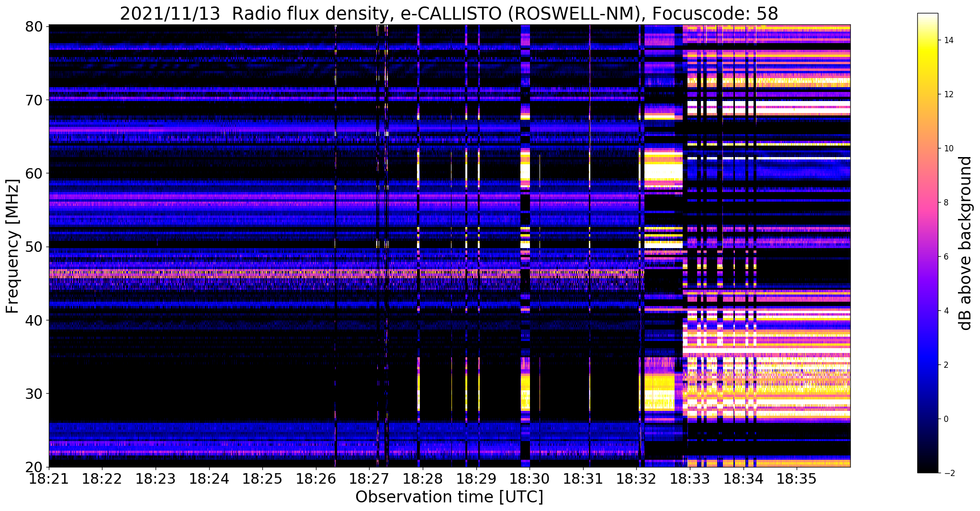The width and height of the screenshot is (980, 511).
Task: Click the 18:31 time tick label
Action: pyautogui.click(x=583, y=478)
